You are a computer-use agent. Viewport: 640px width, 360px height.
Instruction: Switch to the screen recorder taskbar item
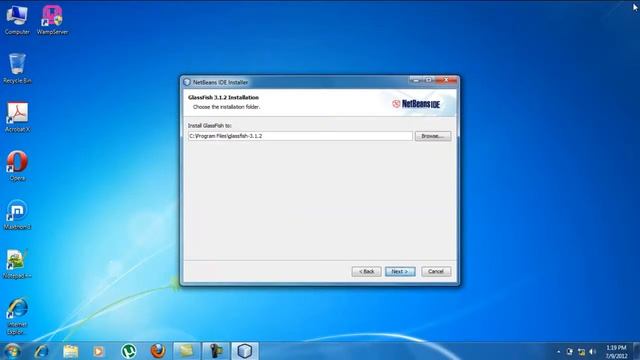216,351
